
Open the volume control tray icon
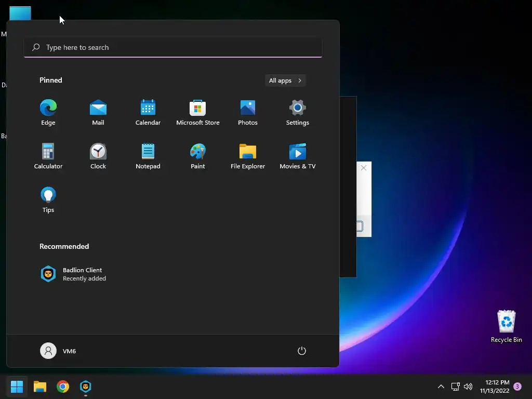468,387
